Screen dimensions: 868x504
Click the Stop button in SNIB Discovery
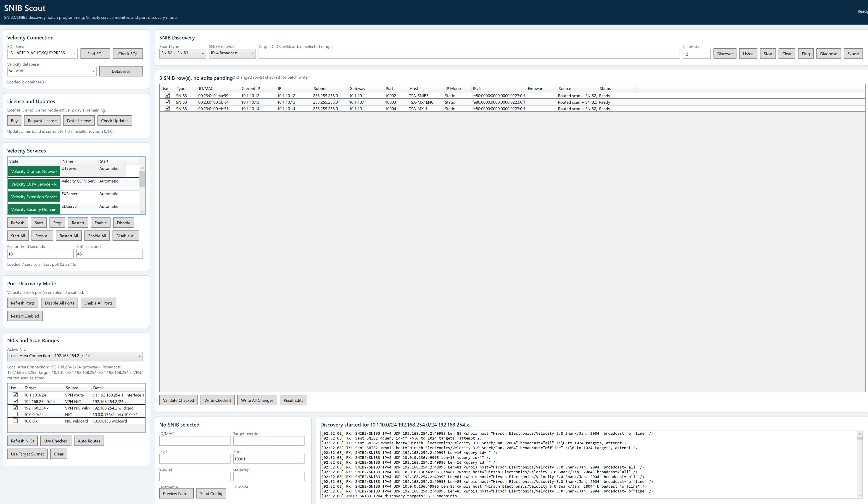(768, 54)
